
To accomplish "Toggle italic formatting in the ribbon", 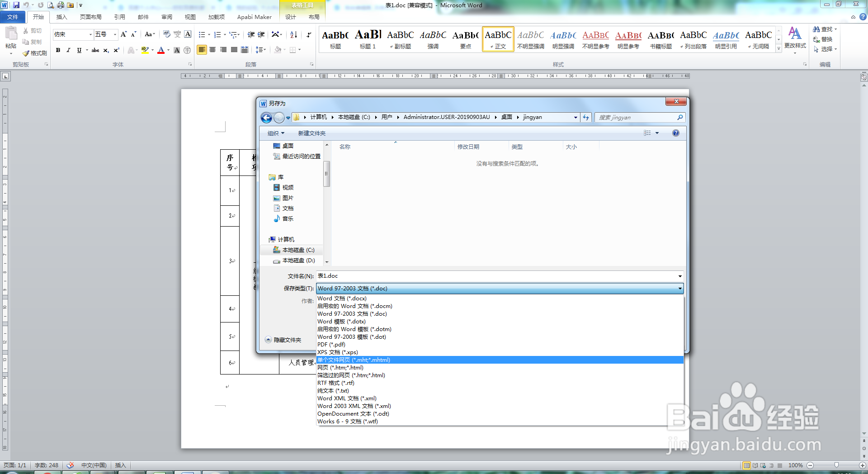I will [x=68, y=50].
